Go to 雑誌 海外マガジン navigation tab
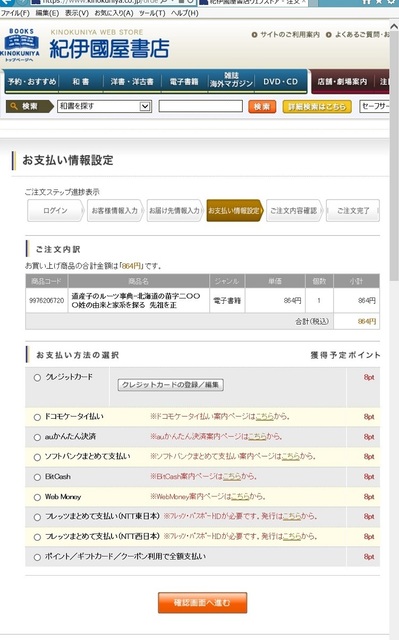 point(231,80)
